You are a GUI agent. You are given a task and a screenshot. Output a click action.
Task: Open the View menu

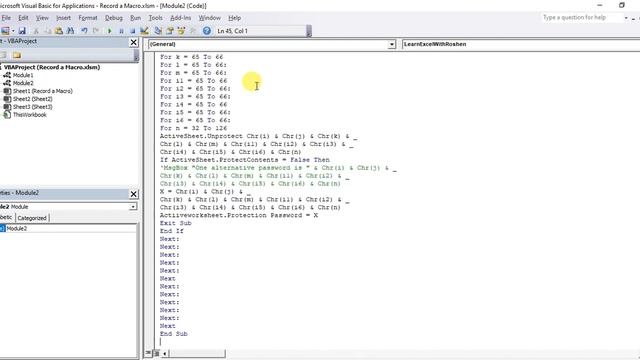tap(42, 18)
